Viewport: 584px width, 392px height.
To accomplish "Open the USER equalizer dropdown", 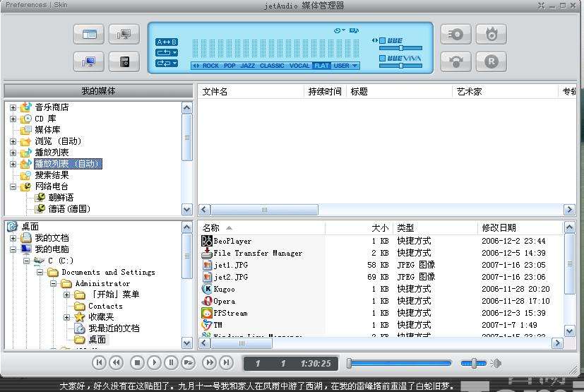I will [345, 66].
